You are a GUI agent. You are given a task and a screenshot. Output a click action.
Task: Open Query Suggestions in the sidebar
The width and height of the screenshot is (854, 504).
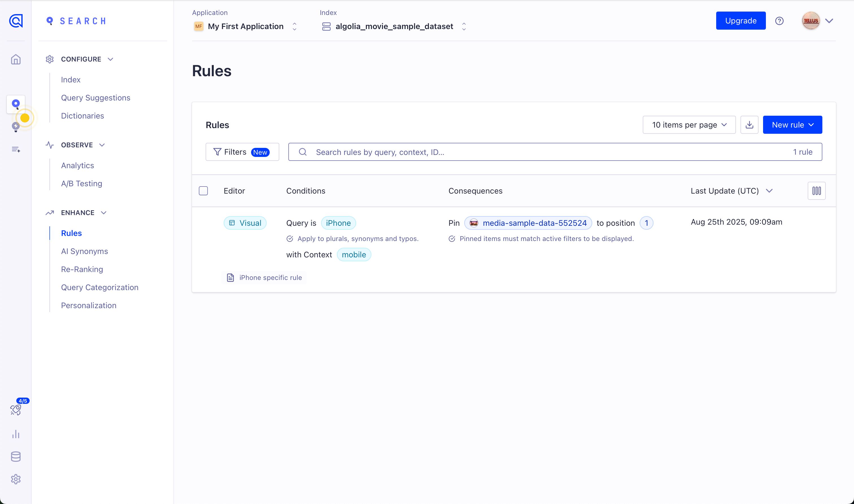(x=95, y=97)
